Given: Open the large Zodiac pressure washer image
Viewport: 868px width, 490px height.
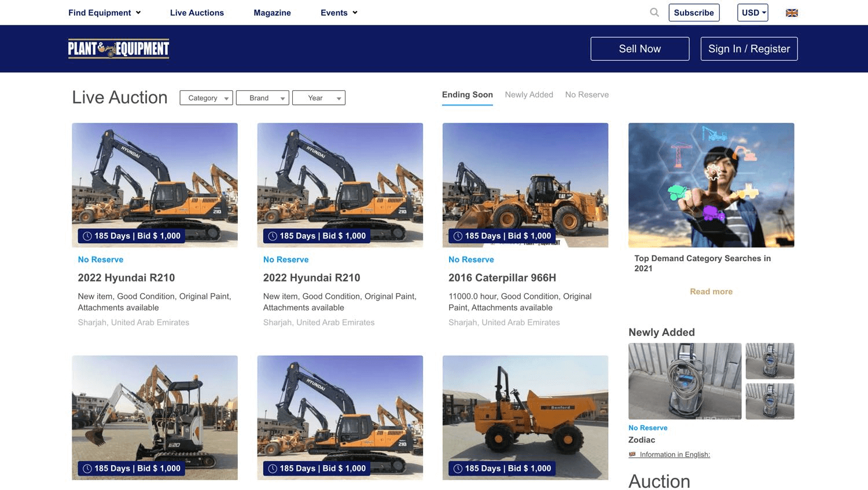Looking at the screenshot, I should [685, 381].
